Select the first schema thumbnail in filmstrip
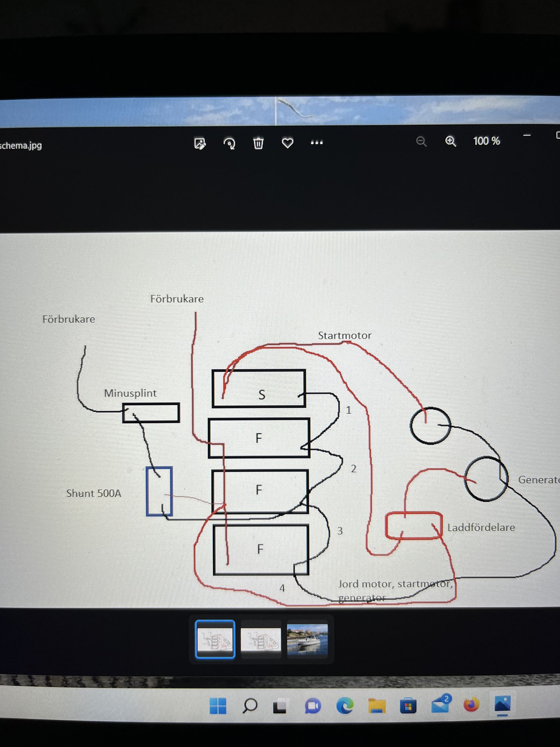 tap(215, 639)
